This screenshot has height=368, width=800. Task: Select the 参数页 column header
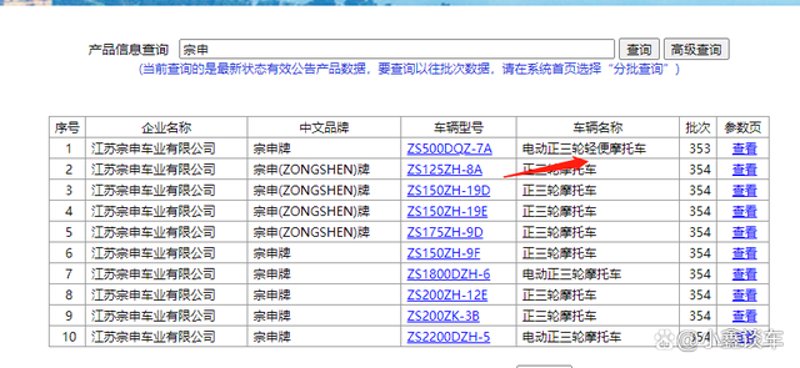(743, 128)
